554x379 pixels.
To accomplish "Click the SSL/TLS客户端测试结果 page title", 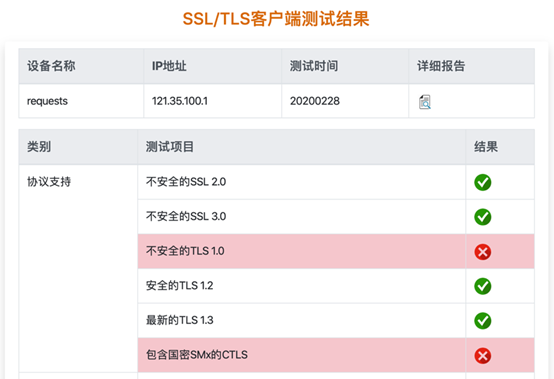I will [276, 19].
